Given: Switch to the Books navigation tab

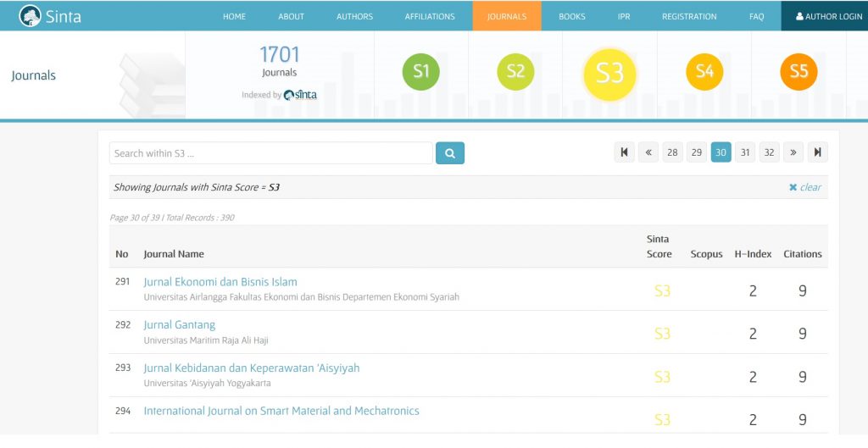Looking at the screenshot, I should pyautogui.click(x=572, y=16).
